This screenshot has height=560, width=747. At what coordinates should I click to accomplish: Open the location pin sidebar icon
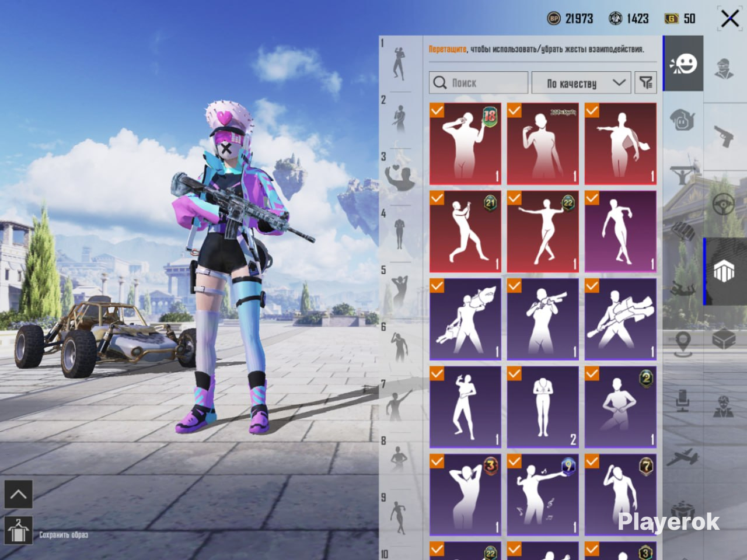click(682, 344)
